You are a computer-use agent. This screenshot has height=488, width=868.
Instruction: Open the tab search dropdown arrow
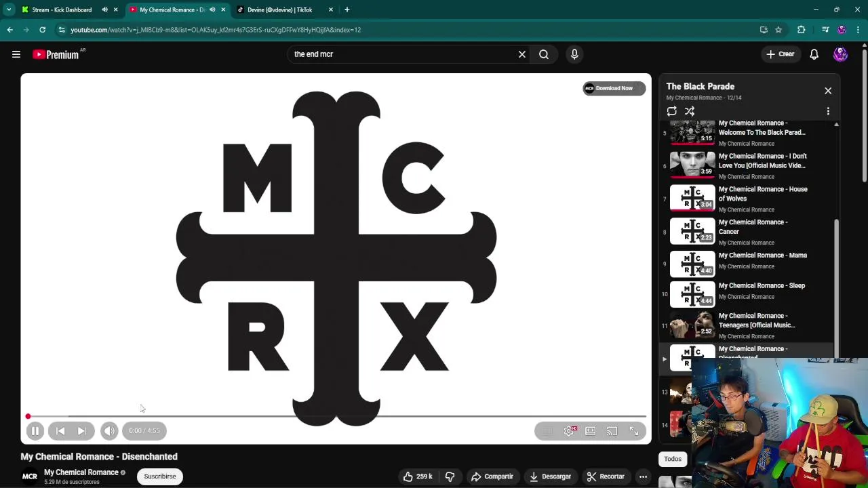pos(9,9)
